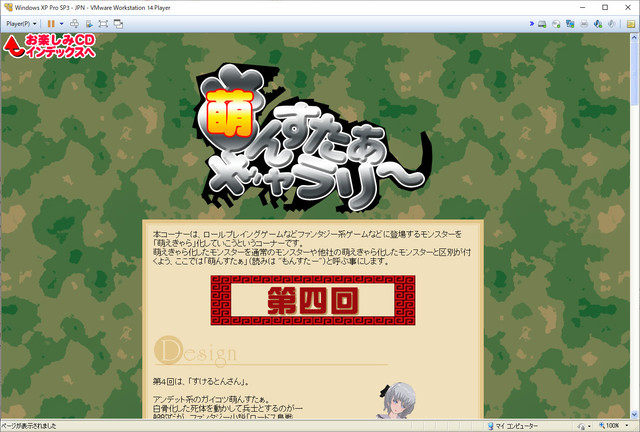Click the red up-arrow index icon
This screenshot has width=640, height=432.
tap(13, 46)
